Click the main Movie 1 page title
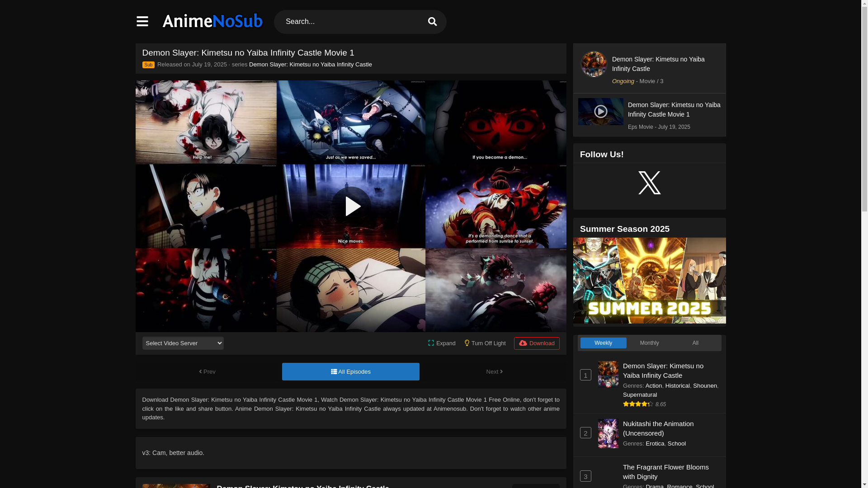 click(248, 53)
